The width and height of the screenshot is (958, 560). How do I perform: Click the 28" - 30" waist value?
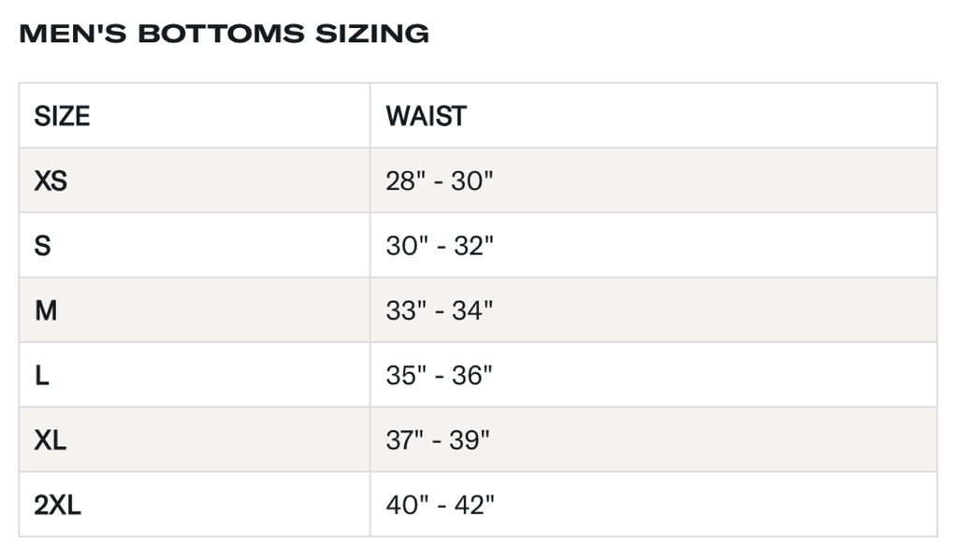[x=439, y=180]
